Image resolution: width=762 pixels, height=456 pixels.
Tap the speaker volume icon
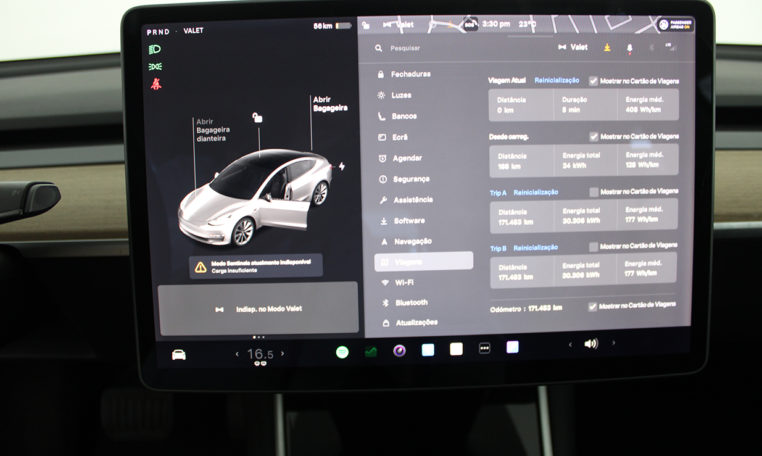point(591,344)
